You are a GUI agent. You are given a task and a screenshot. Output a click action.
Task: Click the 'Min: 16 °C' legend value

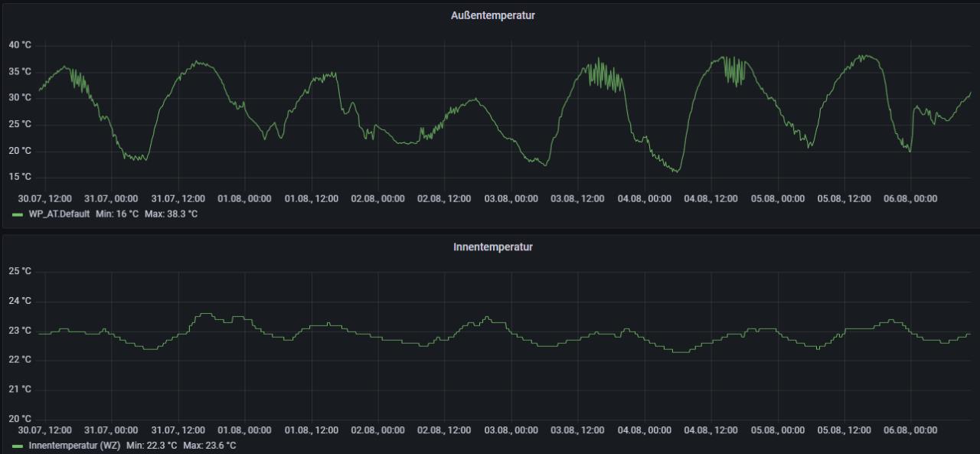pos(117,214)
